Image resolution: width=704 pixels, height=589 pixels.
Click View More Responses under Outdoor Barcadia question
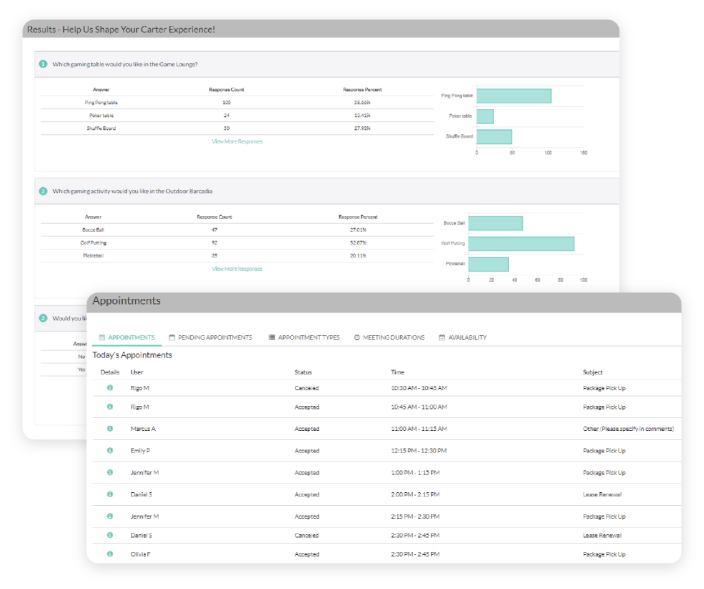click(x=237, y=269)
